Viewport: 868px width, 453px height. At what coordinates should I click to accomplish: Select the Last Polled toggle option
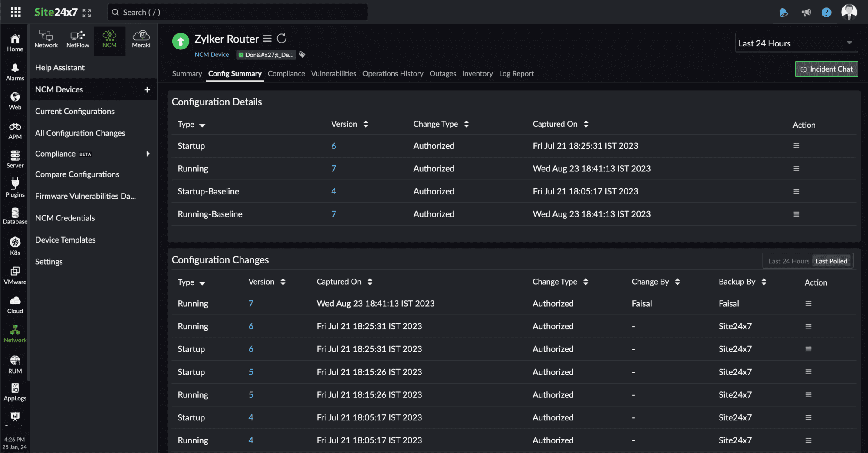click(x=831, y=261)
